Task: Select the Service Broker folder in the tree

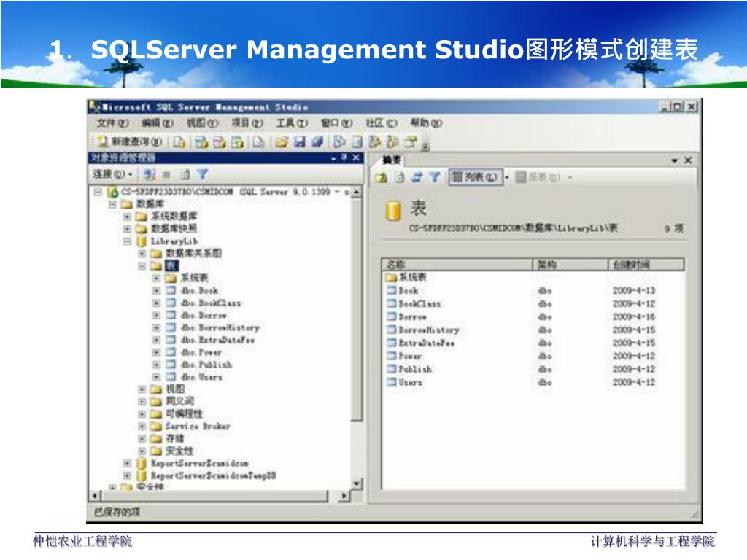Action: pos(198,426)
